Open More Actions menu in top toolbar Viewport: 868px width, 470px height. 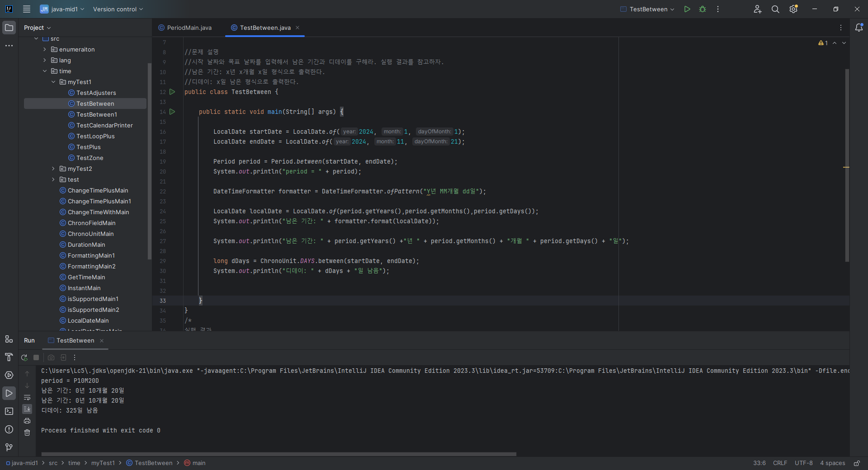[x=718, y=9]
